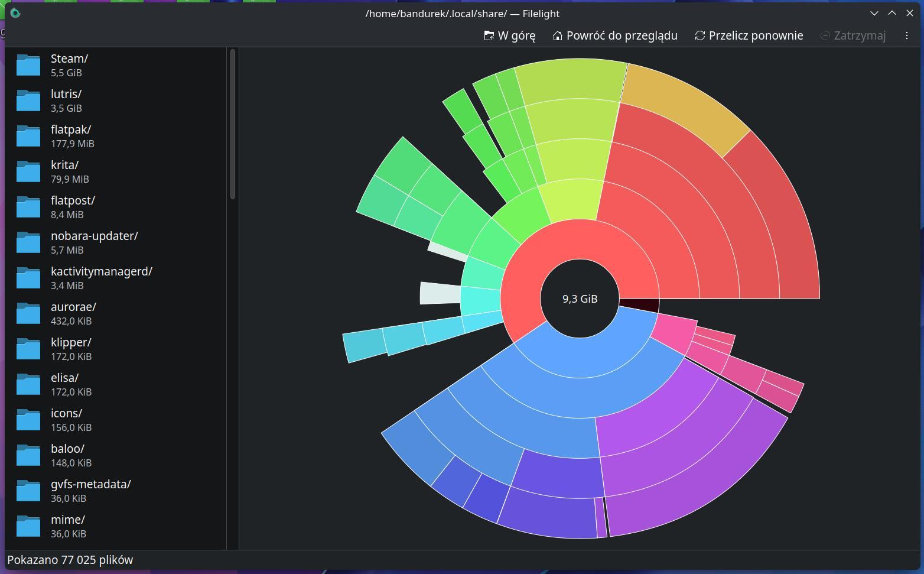Click the Steam folder icon
Image resolution: width=924 pixels, height=574 pixels.
tap(28, 65)
